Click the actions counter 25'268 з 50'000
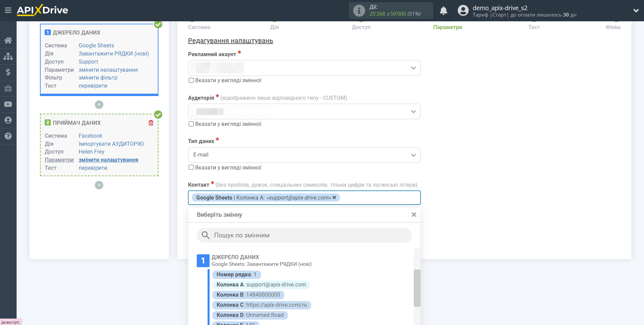Screen dimensions: 644x325 pyautogui.click(x=395, y=14)
